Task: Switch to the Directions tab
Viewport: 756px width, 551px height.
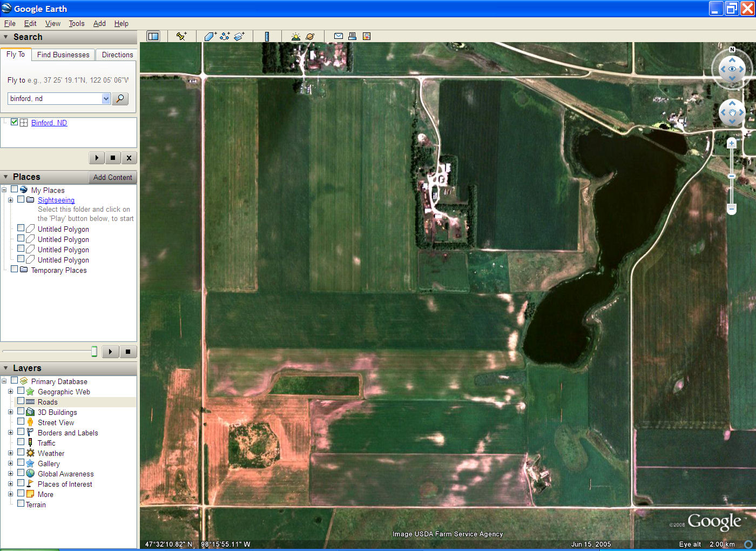Action: [x=117, y=55]
